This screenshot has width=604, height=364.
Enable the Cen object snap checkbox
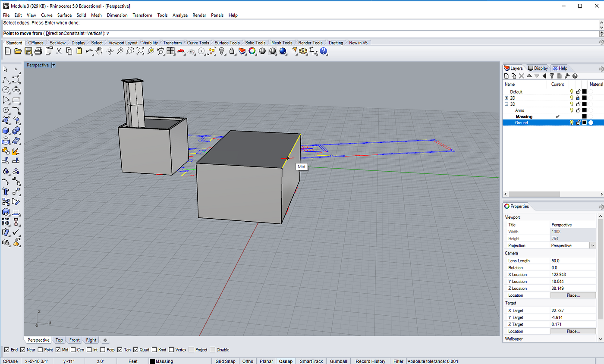(73, 350)
